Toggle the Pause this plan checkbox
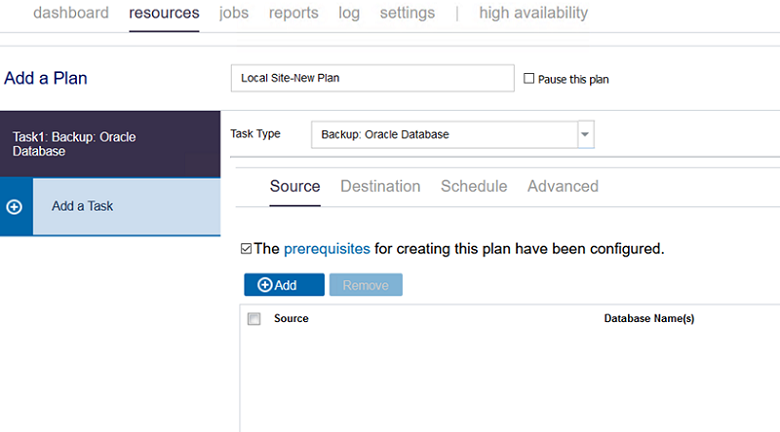 529,79
